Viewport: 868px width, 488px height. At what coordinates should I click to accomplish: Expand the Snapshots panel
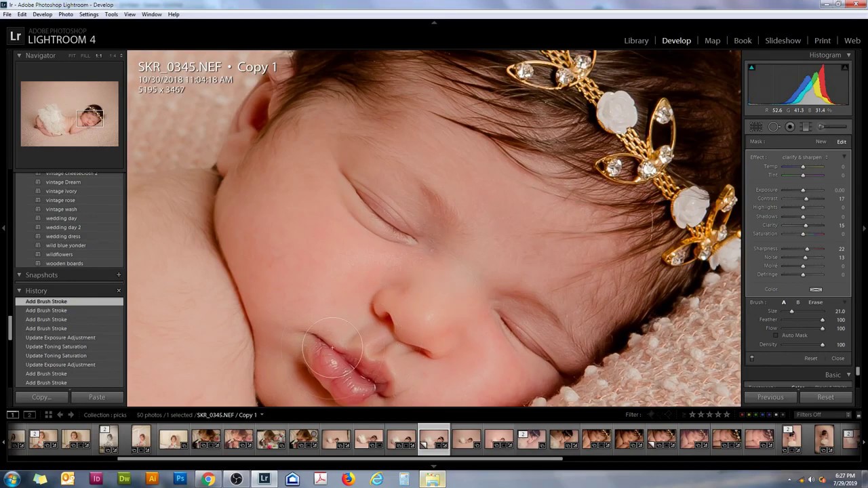[19, 275]
